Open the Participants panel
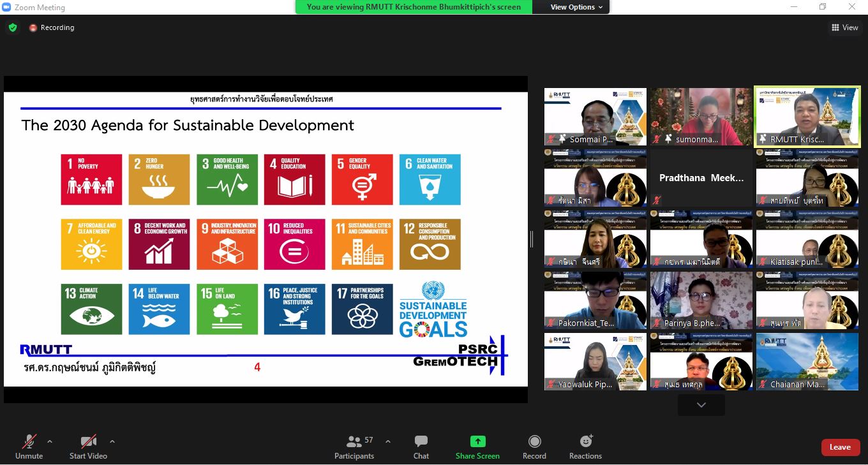The image size is (868, 465). click(354, 447)
